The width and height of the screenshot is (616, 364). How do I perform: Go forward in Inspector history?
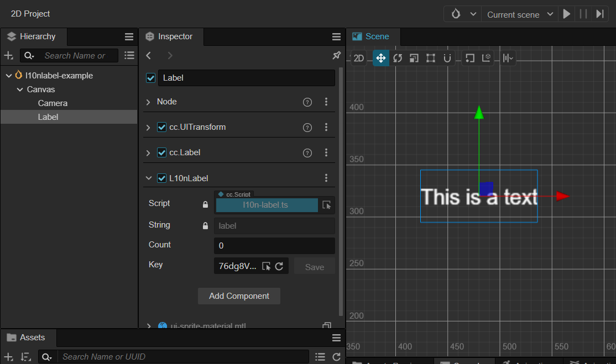pos(170,56)
